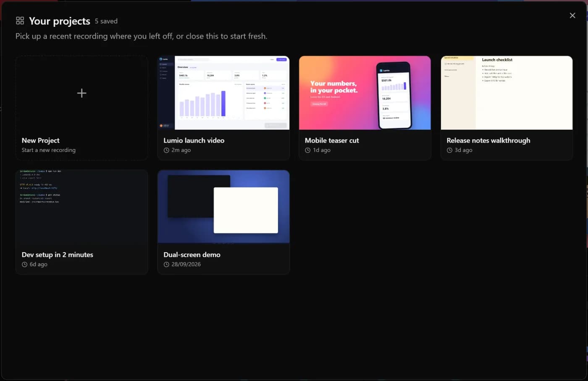
Task: Click clock icon under Dual-screen demo
Action: tap(166, 264)
